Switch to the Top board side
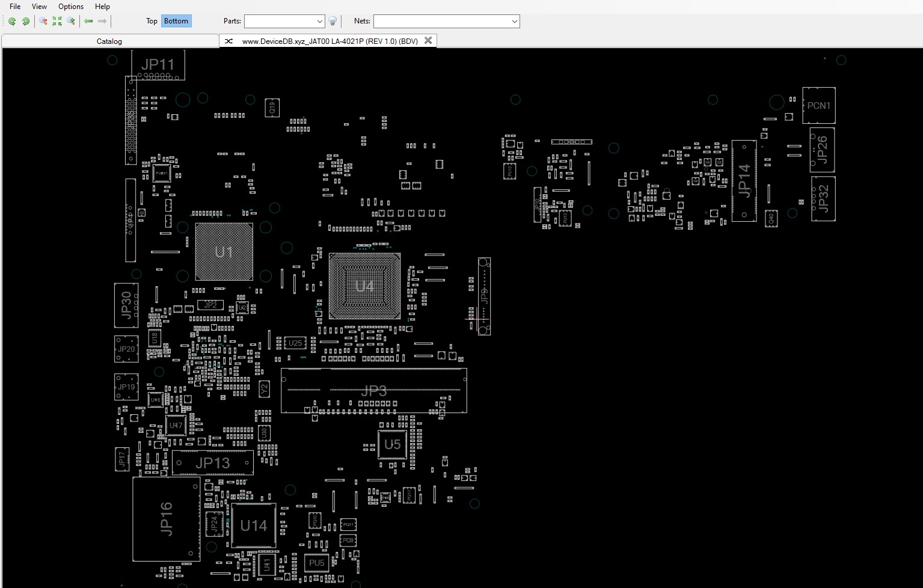Screen dimensions: 923x588 click(x=152, y=21)
